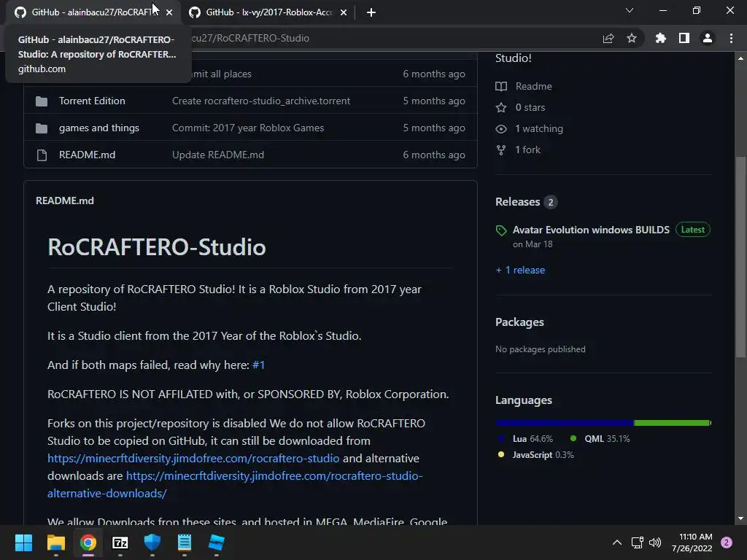This screenshot has width=747, height=560.
Task: Click the Torrent Edition folder icon
Action: click(x=42, y=101)
